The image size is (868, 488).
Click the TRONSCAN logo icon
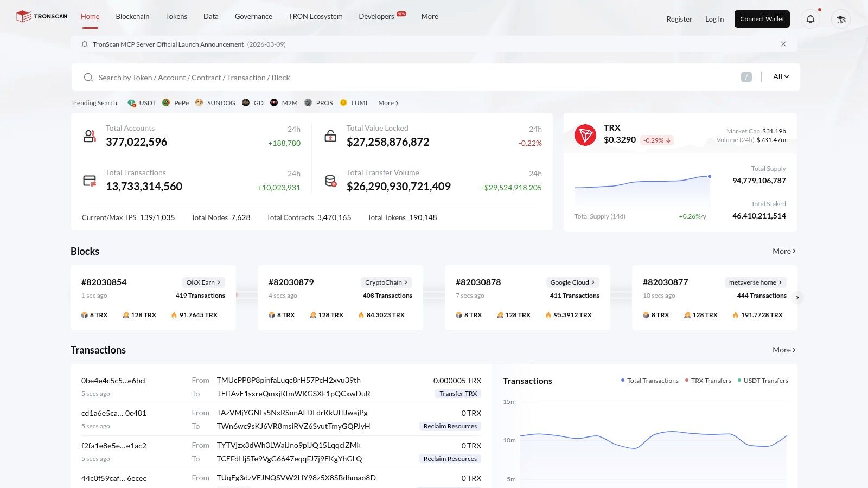pyautogui.click(x=24, y=16)
